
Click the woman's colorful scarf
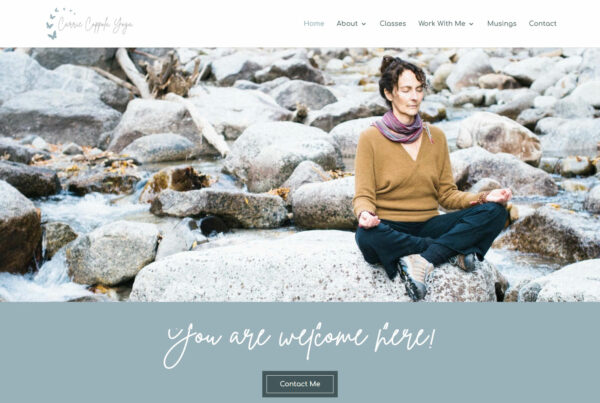point(400,127)
